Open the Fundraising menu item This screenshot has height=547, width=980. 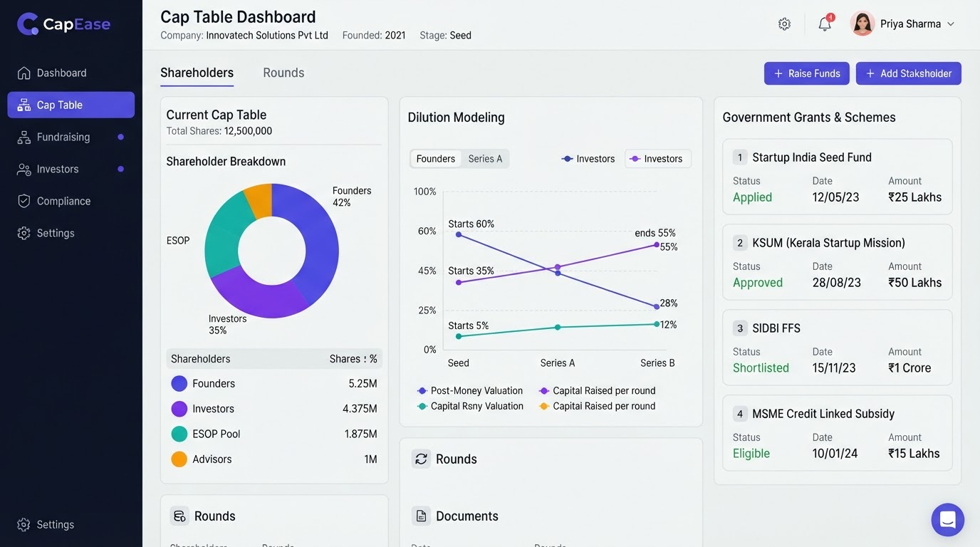click(71, 137)
